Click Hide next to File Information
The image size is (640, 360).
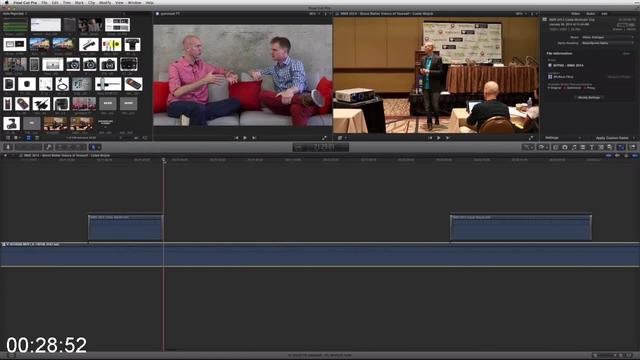(x=626, y=53)
